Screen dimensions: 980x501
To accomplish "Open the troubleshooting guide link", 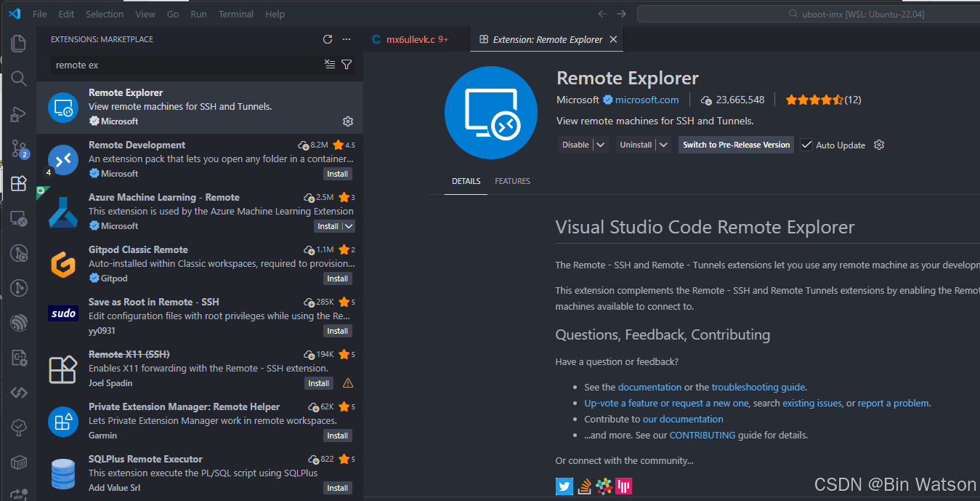I will pyautogui.click(x=758, y=387).
